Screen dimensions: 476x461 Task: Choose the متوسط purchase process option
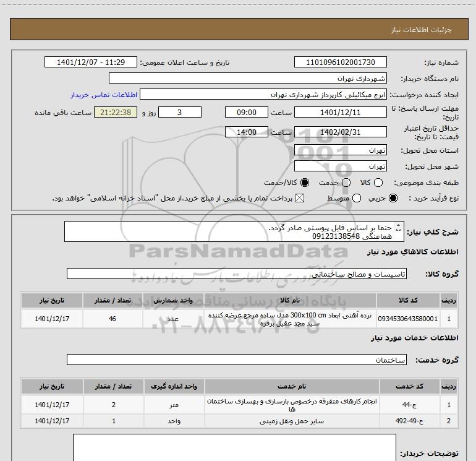(x=357, y=198)
